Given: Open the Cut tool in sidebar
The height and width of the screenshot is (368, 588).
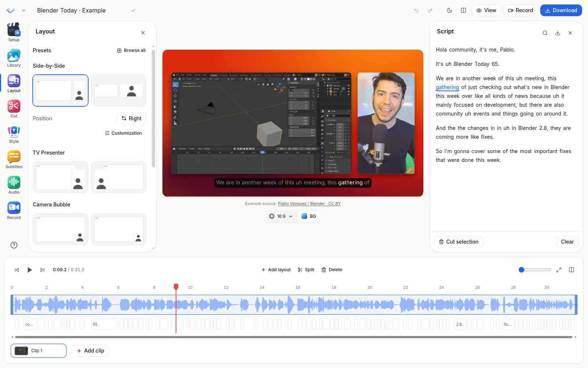Looking at the screenshot, I should 14,109.
